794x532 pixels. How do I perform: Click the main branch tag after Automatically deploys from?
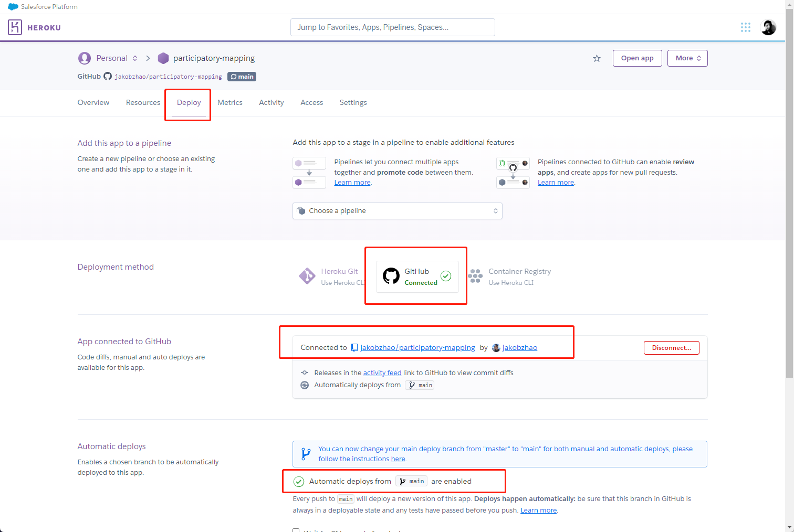[x=420, y=385]
